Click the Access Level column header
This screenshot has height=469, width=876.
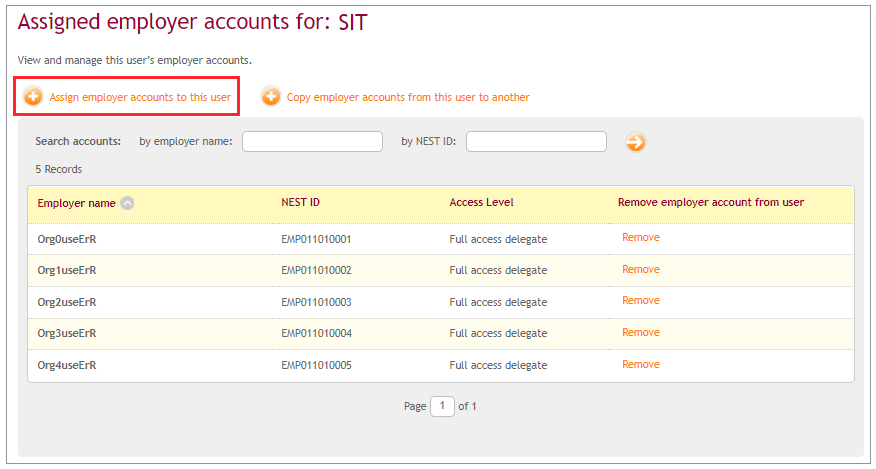(481, 202)
